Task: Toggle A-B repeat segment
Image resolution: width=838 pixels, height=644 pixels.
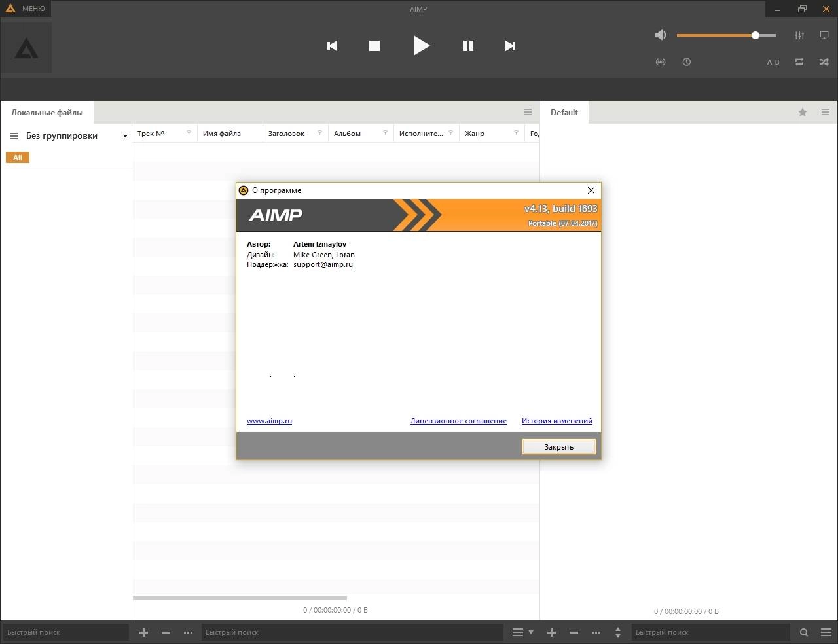Action: (773, 62)
